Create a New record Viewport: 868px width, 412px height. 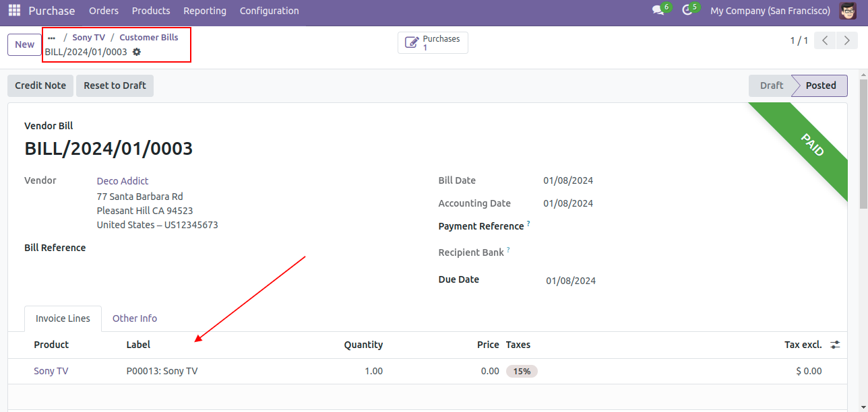(x=25, y=44)
